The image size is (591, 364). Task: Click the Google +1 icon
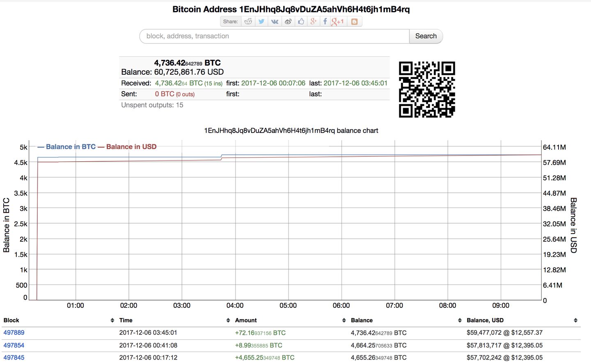(338, 21)
